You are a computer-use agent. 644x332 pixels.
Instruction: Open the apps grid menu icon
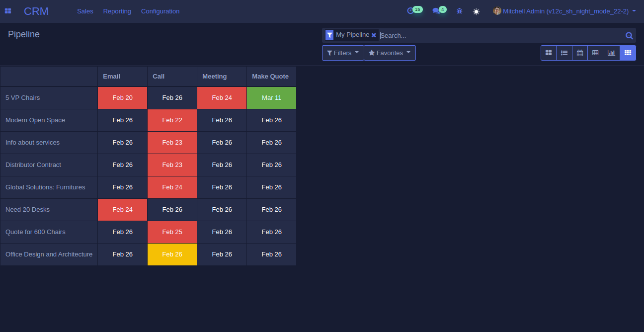click(x=8, y=11)
